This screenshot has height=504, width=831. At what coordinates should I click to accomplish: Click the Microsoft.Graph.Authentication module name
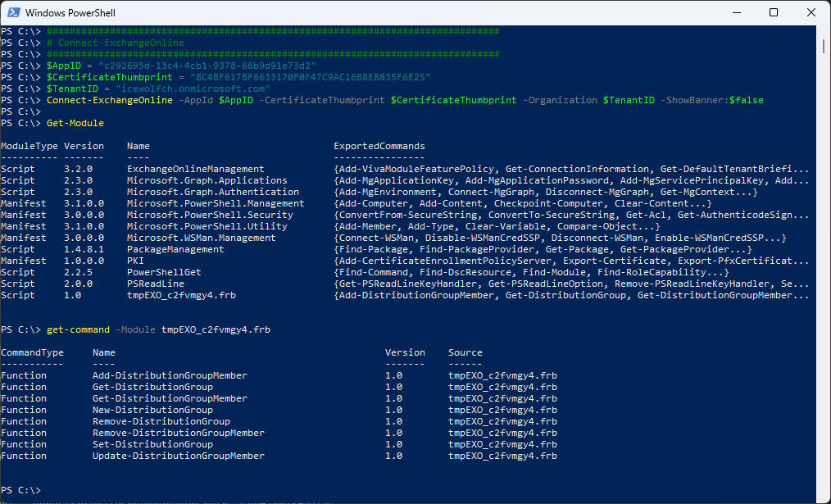pos(213,192)
